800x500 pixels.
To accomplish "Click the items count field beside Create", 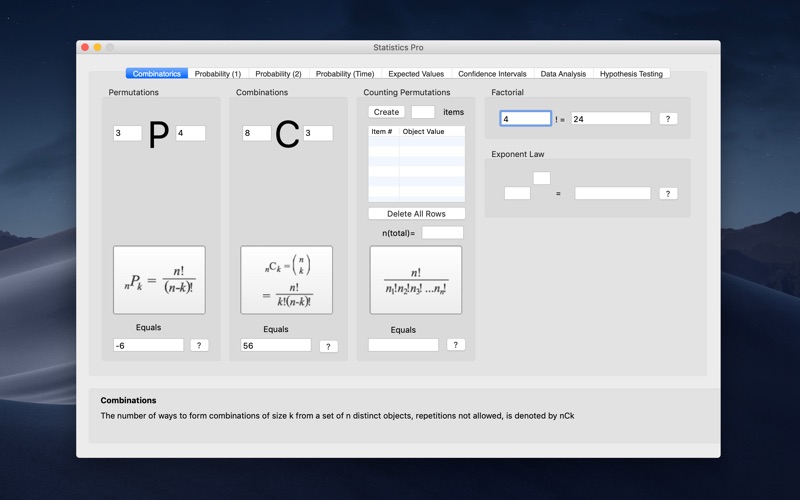I will pyautogui.click(x=423, y=112).
